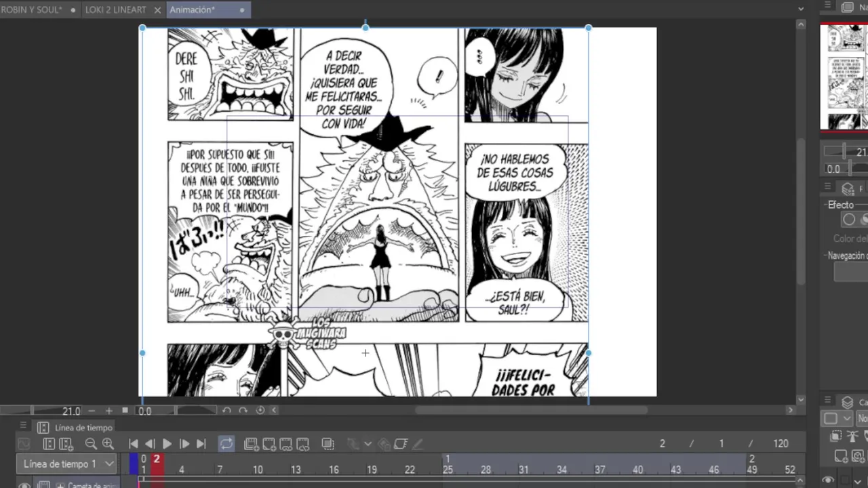Zoom out the timeline view
Image resolution: width=868 pixels, height=488 pixels.
point(91,444)
